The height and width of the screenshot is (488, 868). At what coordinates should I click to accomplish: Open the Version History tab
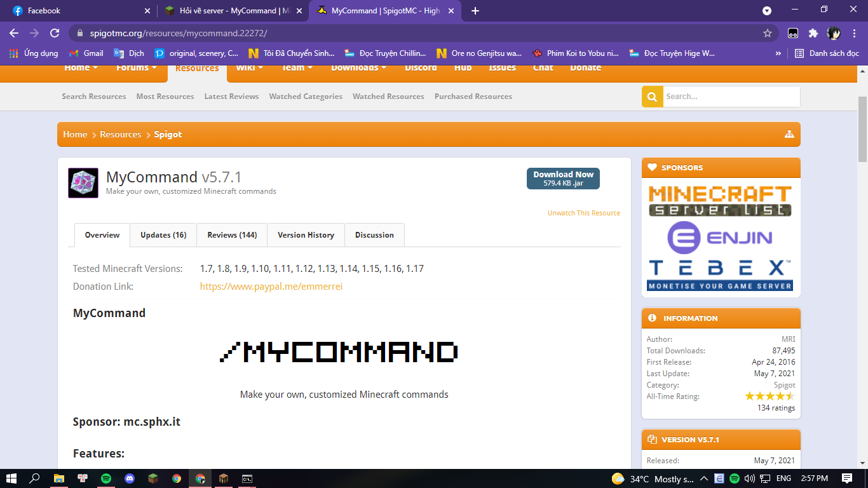(x=306, y=235)
